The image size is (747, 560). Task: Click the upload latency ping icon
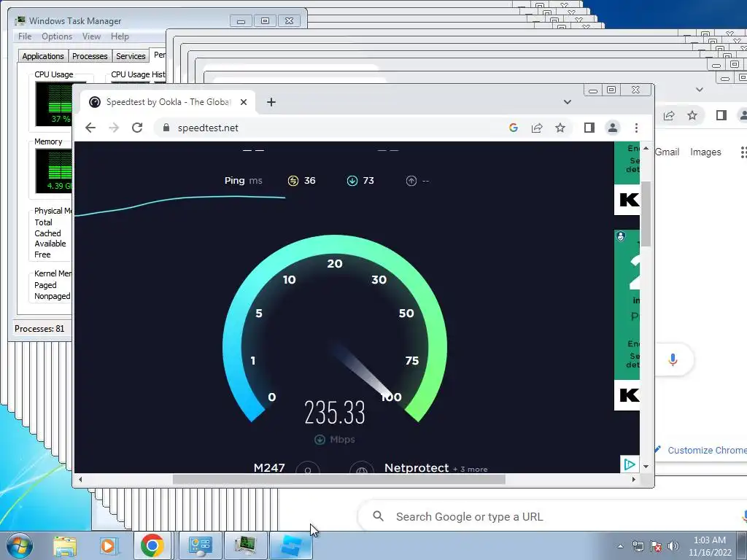click(x=411, y=181)
